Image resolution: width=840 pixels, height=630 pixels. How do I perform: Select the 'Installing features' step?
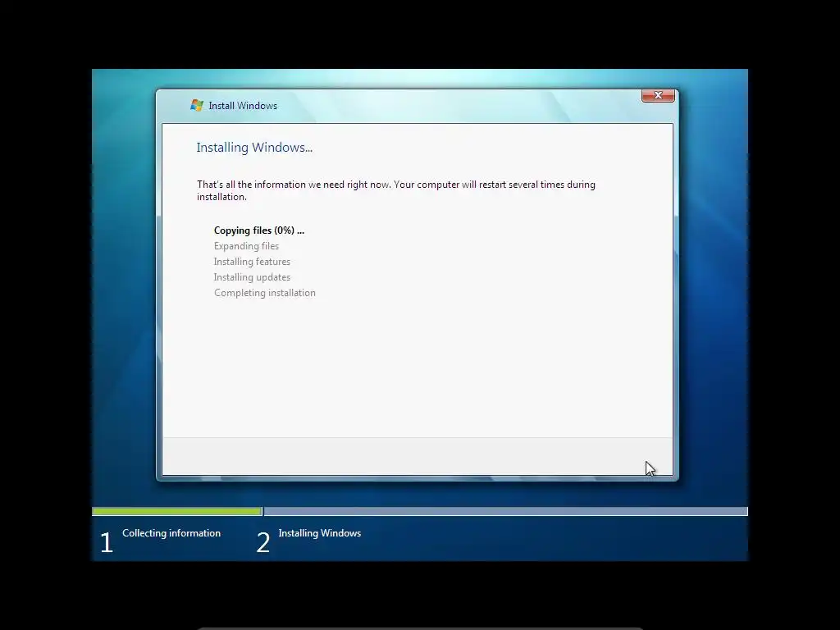click(x=252, y=262)
